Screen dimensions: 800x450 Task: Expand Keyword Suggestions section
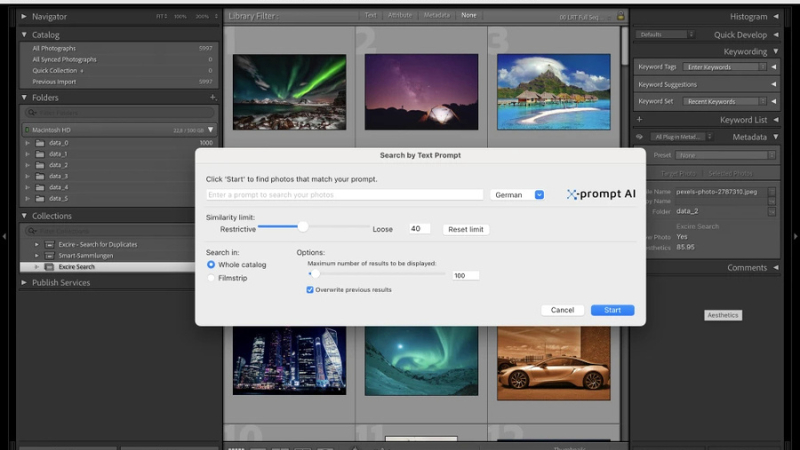[x=773, y=84]
